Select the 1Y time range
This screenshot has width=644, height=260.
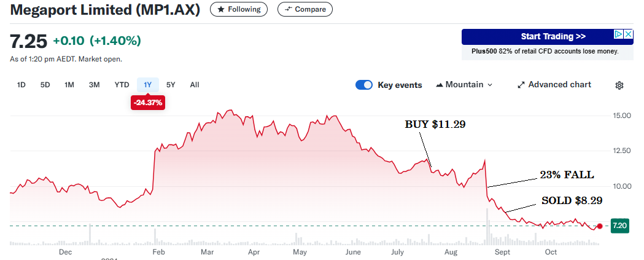(x=148, y=85)
